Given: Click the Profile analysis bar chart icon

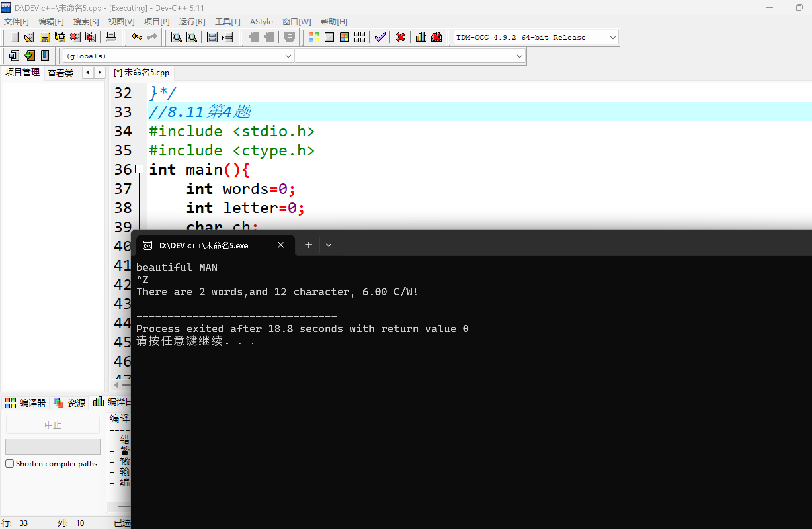Looking at the screenshot, I should [421, 37].
